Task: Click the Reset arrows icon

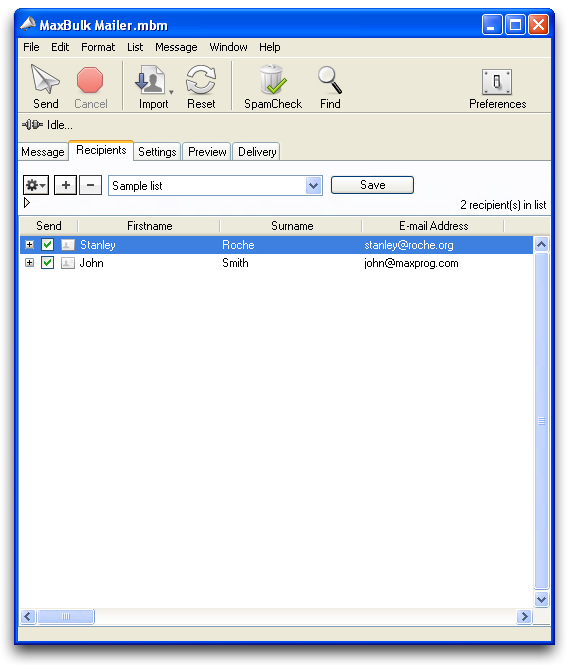Action: (x=201, y=80)
